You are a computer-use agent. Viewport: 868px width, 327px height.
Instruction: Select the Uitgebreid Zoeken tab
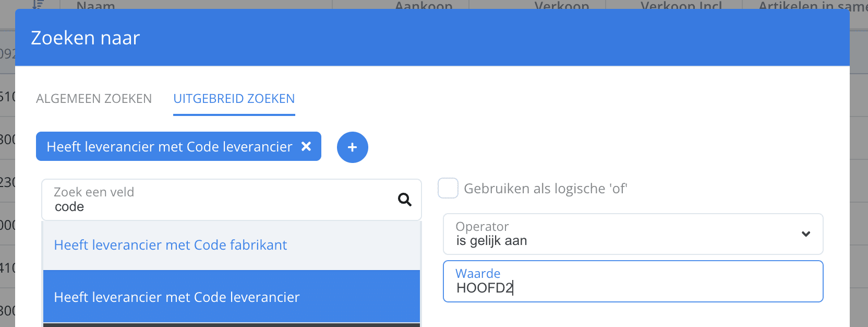coord(234,99)
